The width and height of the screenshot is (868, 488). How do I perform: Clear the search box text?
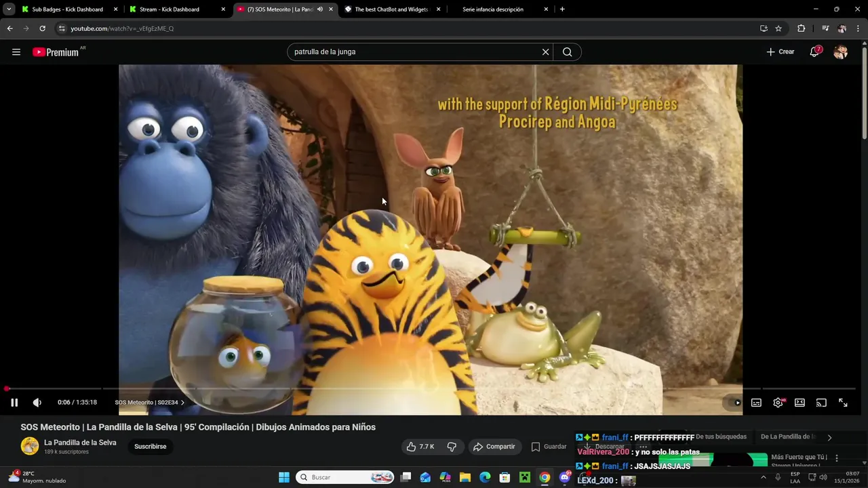coord(545,52)
